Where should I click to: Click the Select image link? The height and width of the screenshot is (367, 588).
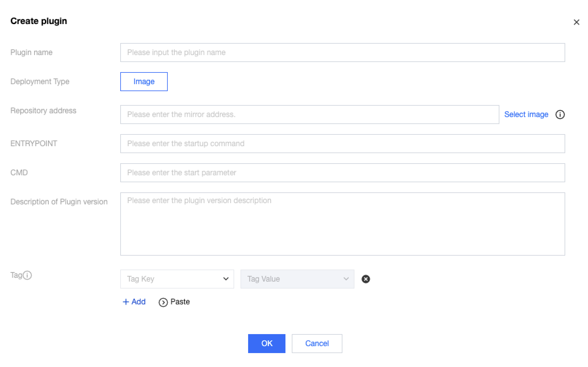click(x=526, y=115)
